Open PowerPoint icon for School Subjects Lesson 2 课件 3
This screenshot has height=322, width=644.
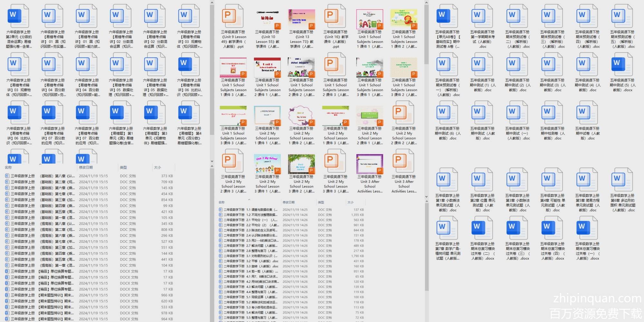pyautogui.click(x=336, y=64)
